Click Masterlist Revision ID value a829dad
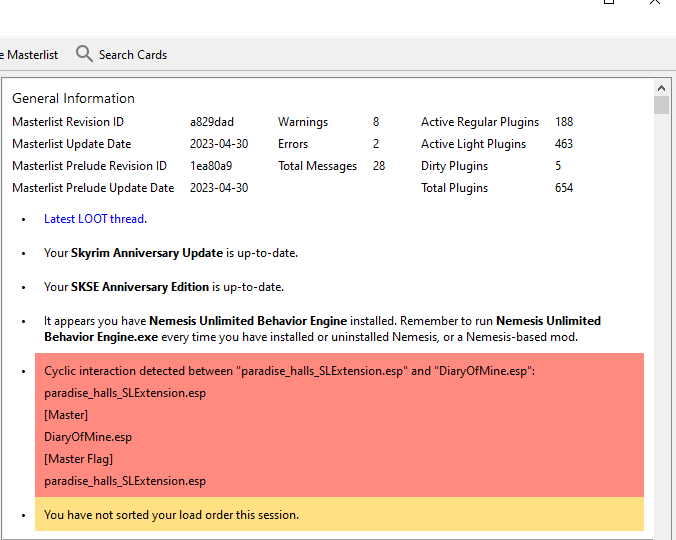Image resolution: width=676 pixels, height=540 pixels. [212, 122]
